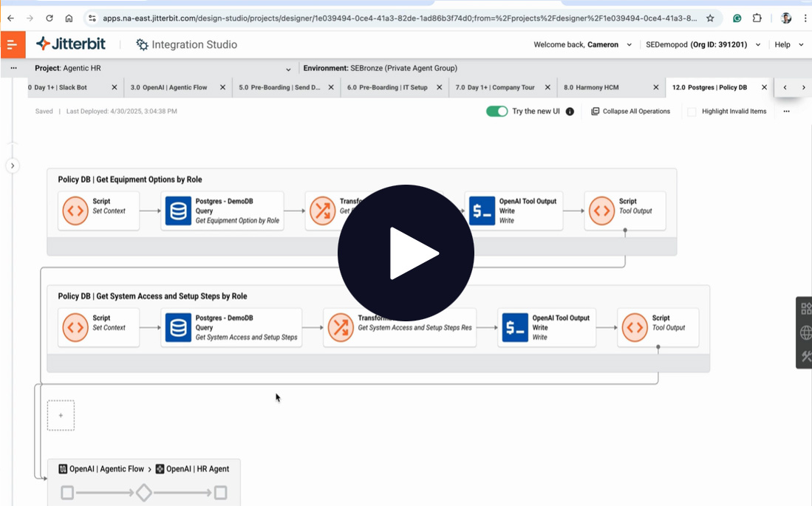This screenshot has height=506, width=812.
Task: Toggle the Try the new UI switch
Action: [497, 111]
